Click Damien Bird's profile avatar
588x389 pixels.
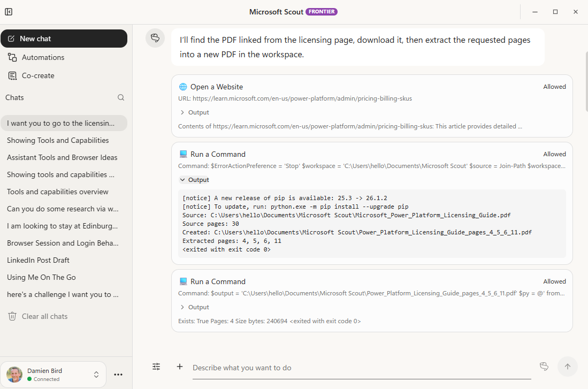[x=14, y=375]
